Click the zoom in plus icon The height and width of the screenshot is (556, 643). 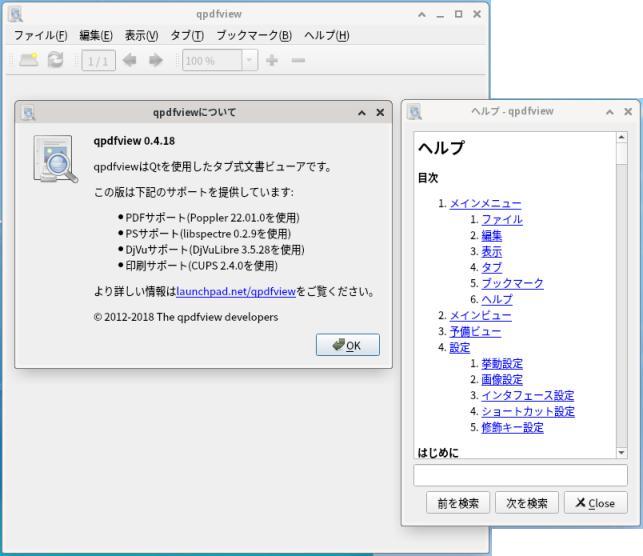(271, 60)
